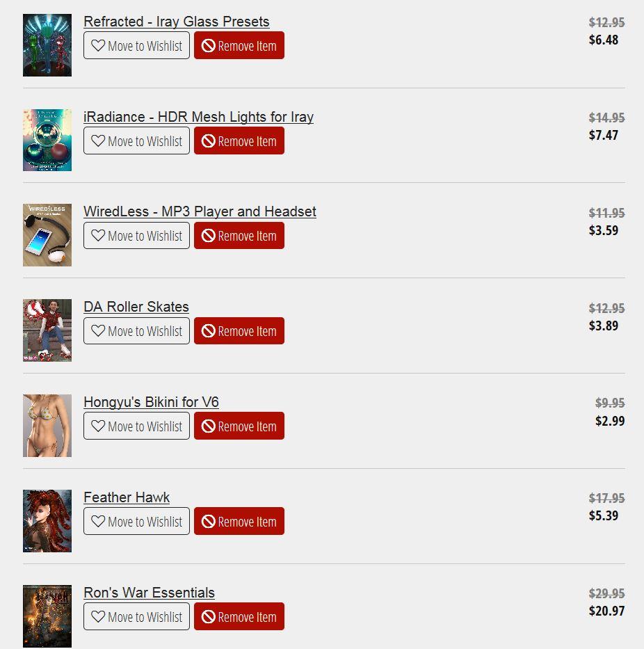Remove Ron's War Essentials from cart

[x=239, y=616]
